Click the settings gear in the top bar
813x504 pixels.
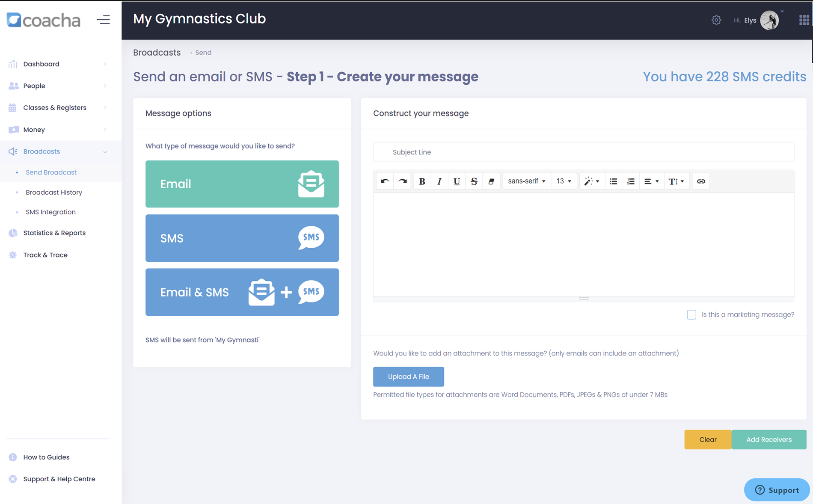pyautogui.click(x=716, y=20)
